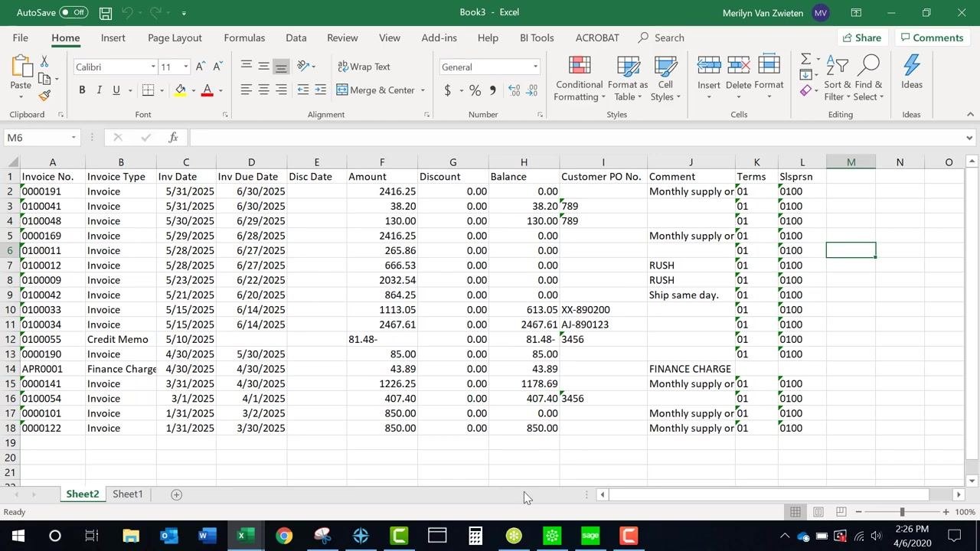980x551 pixels.
Task: Click the Percent Style icon
Action: 475,90
